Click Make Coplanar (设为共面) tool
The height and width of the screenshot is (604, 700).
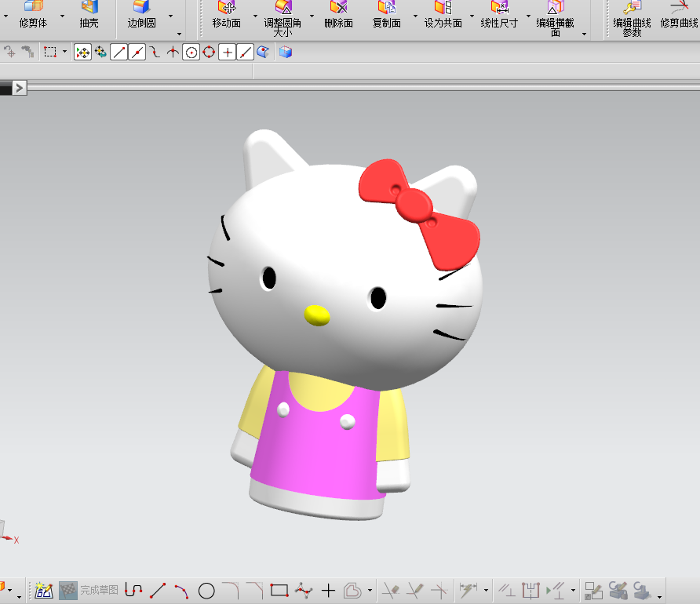(443, 14)
